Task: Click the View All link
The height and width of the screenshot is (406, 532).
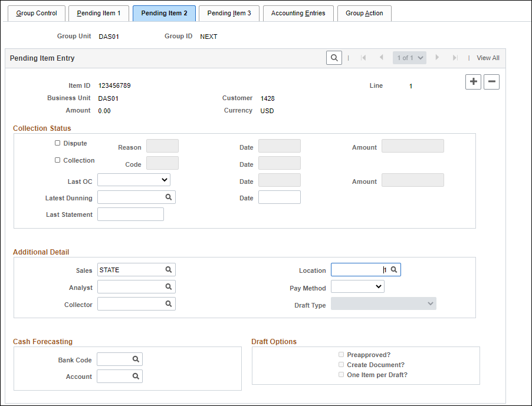Action: click(488, 58)
